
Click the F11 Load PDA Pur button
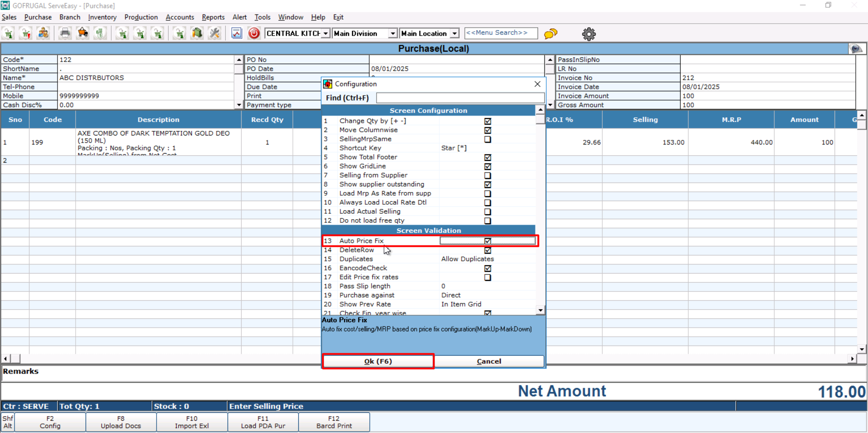pos(263,422)
